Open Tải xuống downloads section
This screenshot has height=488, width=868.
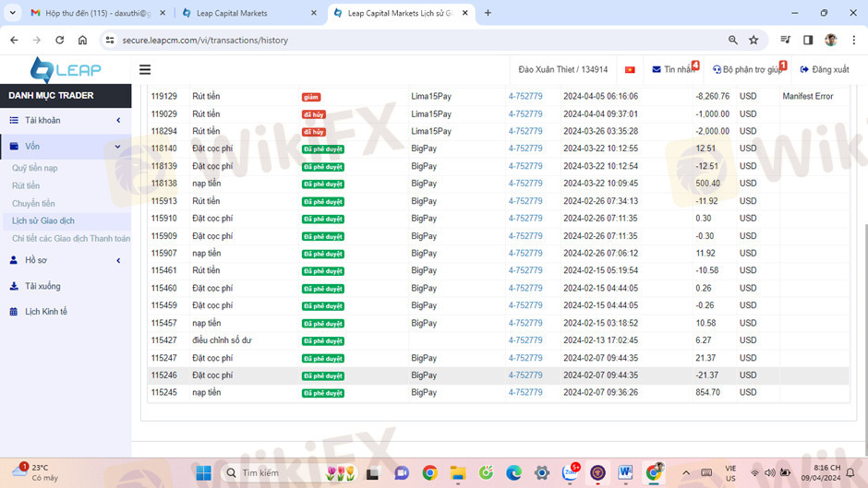(x=42, y=287)
